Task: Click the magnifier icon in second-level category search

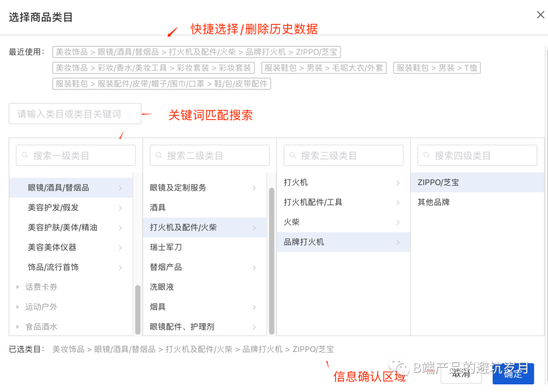Action: pyautogui.click(x=159, y=155)
